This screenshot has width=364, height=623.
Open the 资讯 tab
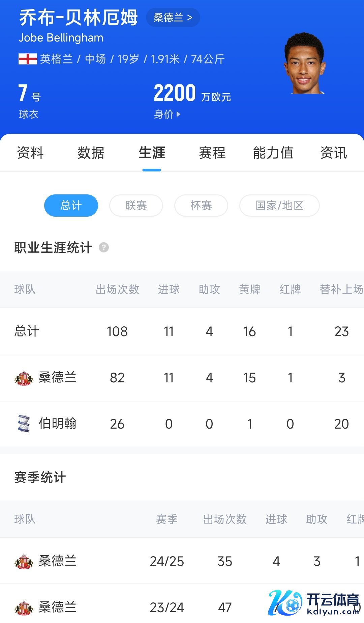(x=334, y=153)
